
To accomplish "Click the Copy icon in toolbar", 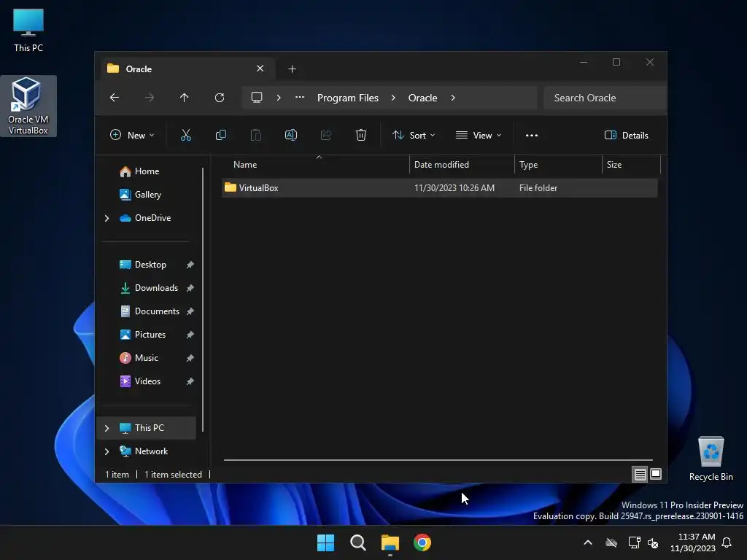I will (x=220, y=135).
